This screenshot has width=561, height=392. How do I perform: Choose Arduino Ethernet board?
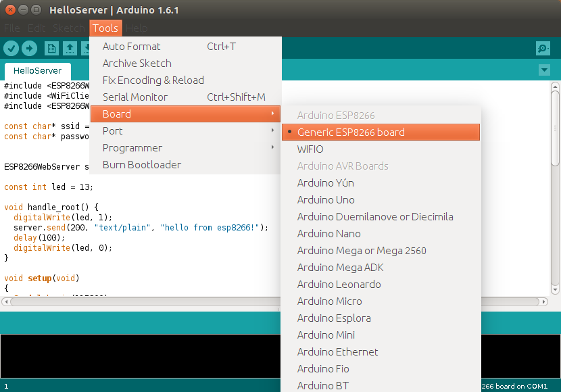(x=381, y=352)
